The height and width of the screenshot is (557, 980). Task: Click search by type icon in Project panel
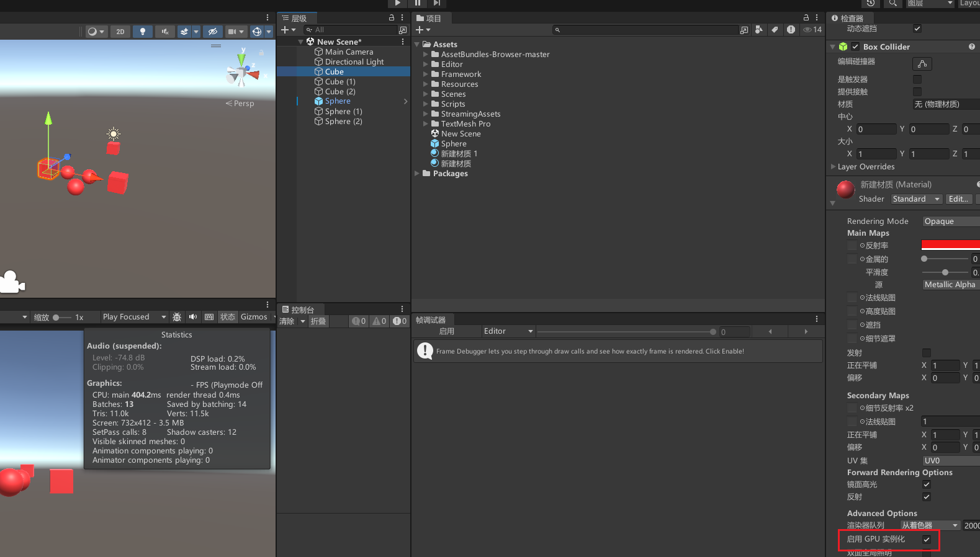pyautogui.click(x=758, y=30)
